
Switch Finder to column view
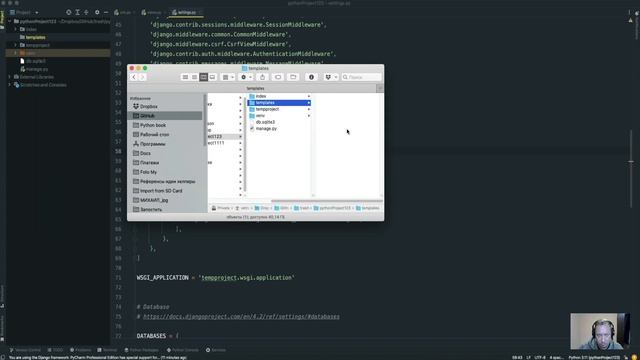(203, 77)
